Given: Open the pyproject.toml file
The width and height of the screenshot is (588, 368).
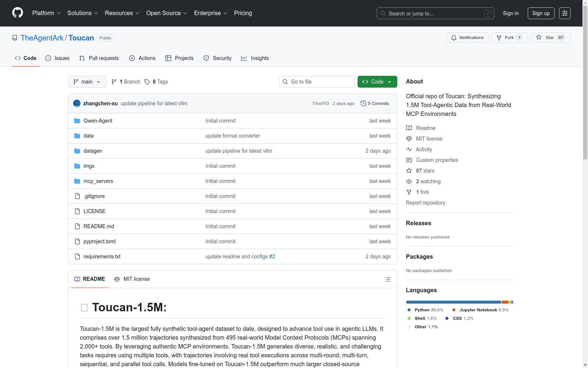Looking at the screenshot, I should point(100,241).
